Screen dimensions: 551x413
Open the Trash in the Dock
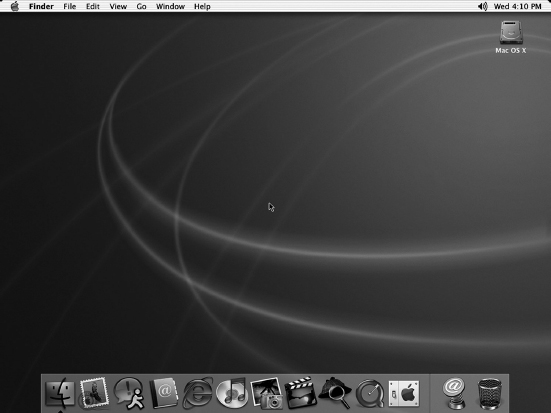490,393
